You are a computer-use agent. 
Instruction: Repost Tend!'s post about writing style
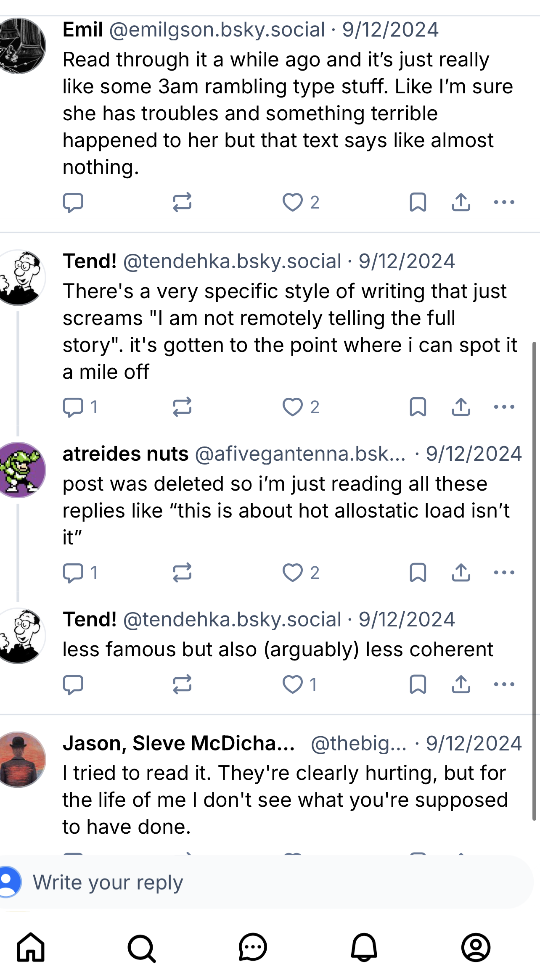click(x=182, y=407)
